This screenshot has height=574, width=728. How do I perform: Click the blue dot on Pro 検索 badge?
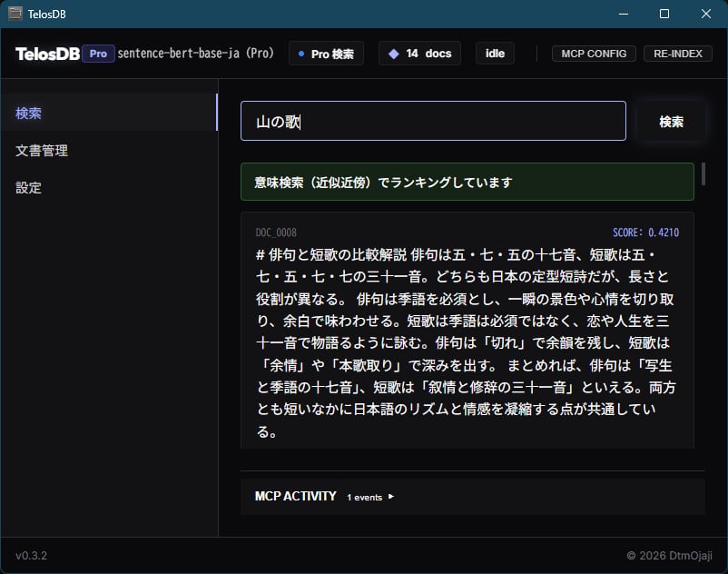pyautogui.click(x=302, y=54)
